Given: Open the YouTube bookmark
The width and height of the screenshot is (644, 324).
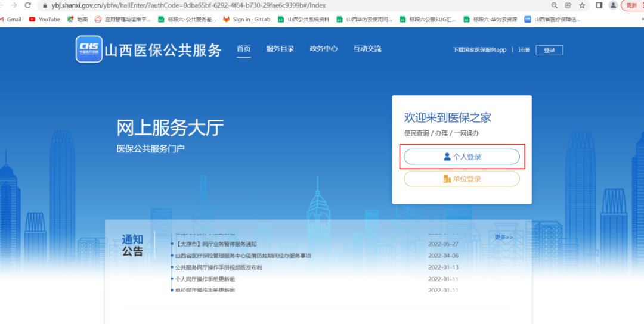Looking at the screenshot, I should [45, 19].
